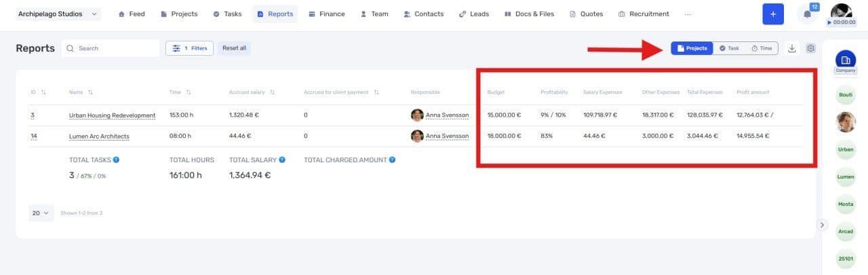Open the Tasks navigation item
This screenshot has width=868, height=275.
tap(226, 14)
